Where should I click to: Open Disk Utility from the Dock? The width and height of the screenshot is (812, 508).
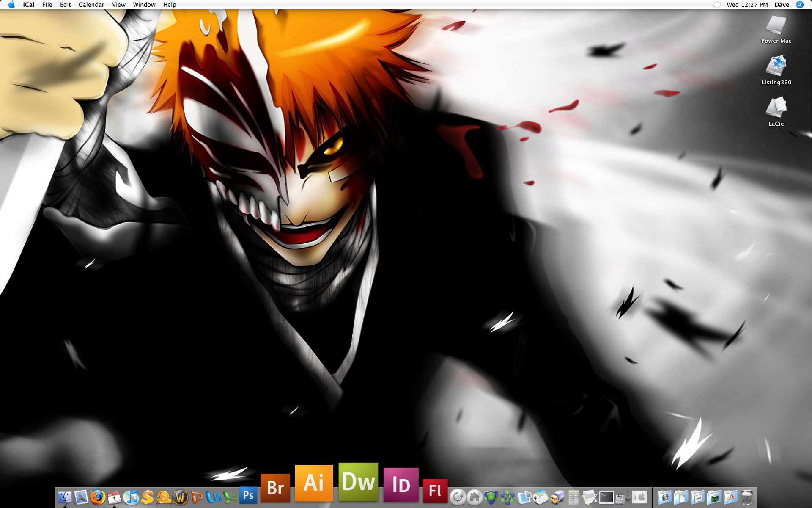[x=623, y=497]
